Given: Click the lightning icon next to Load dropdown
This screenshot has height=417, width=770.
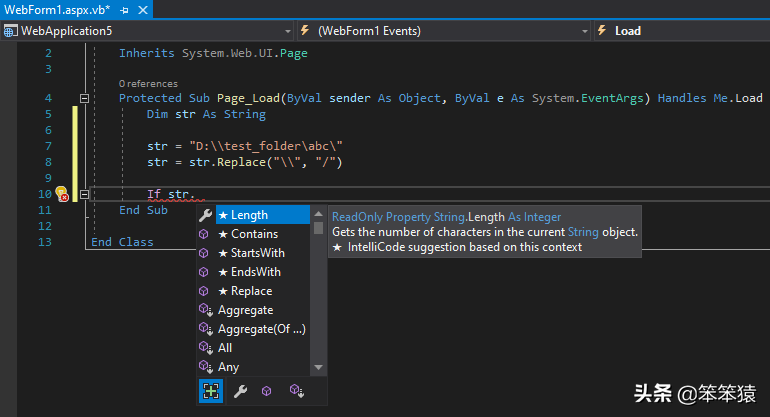Looking at the screenshot, I should click(x=603, y=31).
